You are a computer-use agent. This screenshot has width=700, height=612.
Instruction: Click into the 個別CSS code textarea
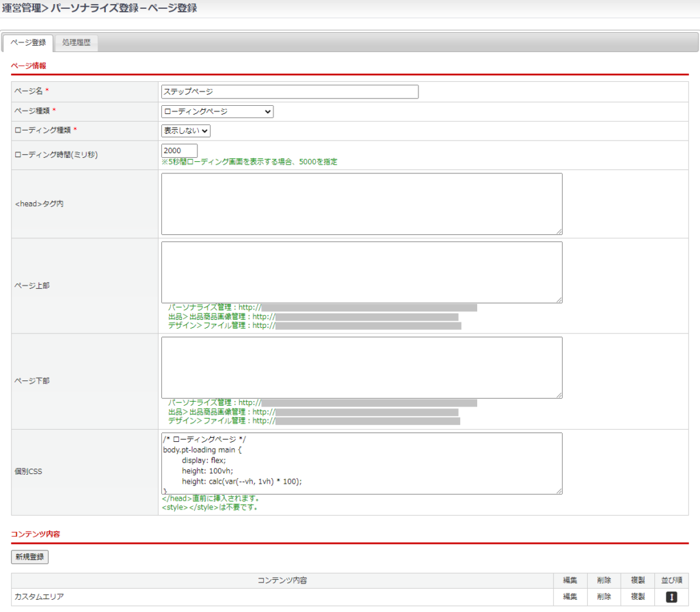361,462
